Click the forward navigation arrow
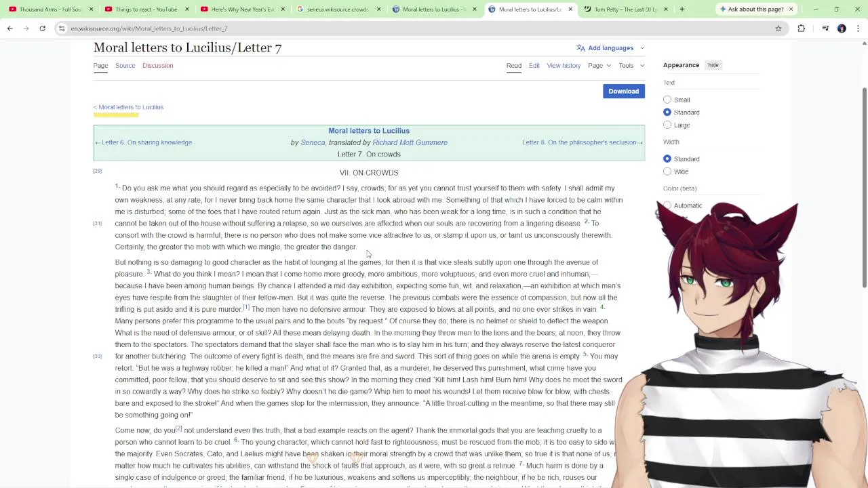The width and height of the screenshot is (868, 488). [26, 28]
